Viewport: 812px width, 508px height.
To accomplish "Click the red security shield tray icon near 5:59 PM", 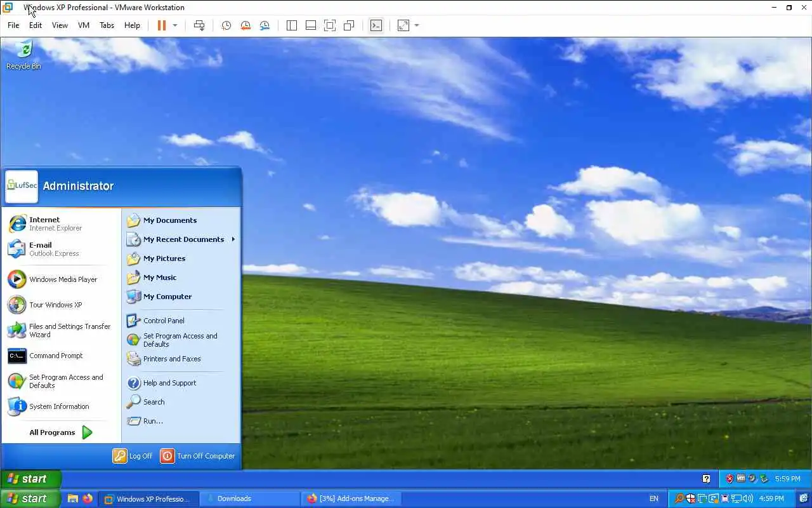I will (730, 479).
